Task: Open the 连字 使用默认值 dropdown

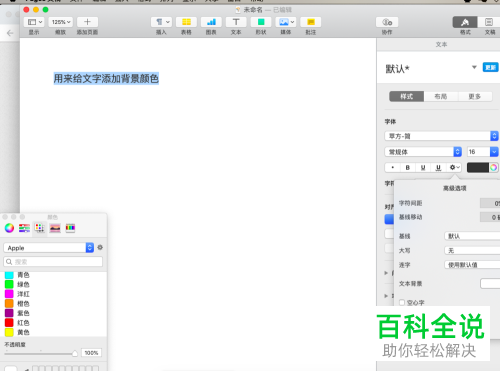Action: coord(472,265)
